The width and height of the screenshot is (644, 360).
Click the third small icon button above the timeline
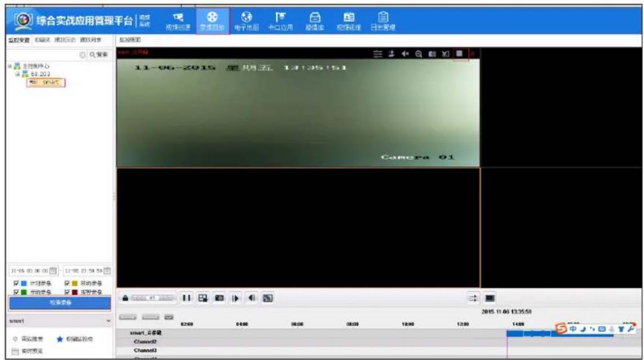(x=169, y=317)
